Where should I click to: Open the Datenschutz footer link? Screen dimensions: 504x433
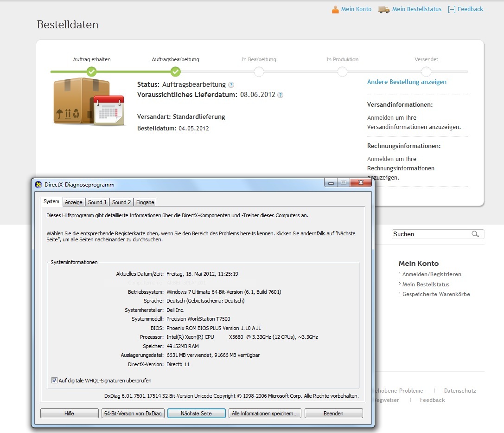pos(460,391)
